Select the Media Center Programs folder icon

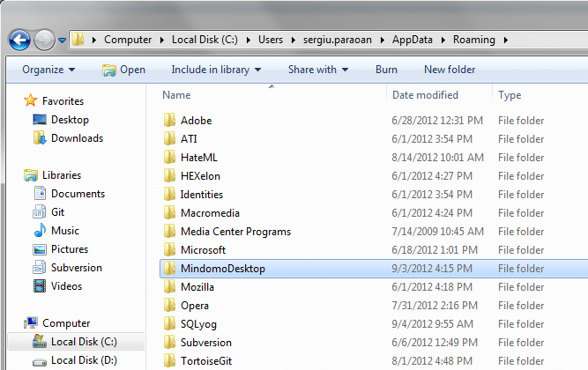tap(169, 231)
